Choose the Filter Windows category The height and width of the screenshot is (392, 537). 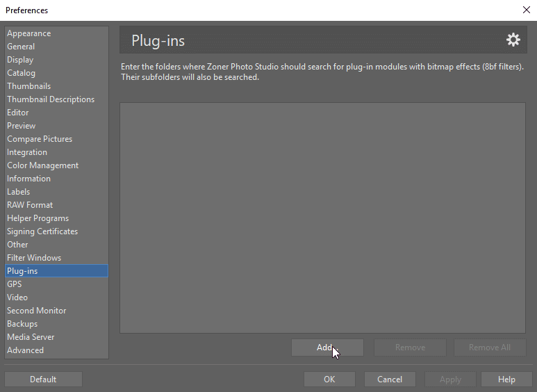(x=34, y=258)
